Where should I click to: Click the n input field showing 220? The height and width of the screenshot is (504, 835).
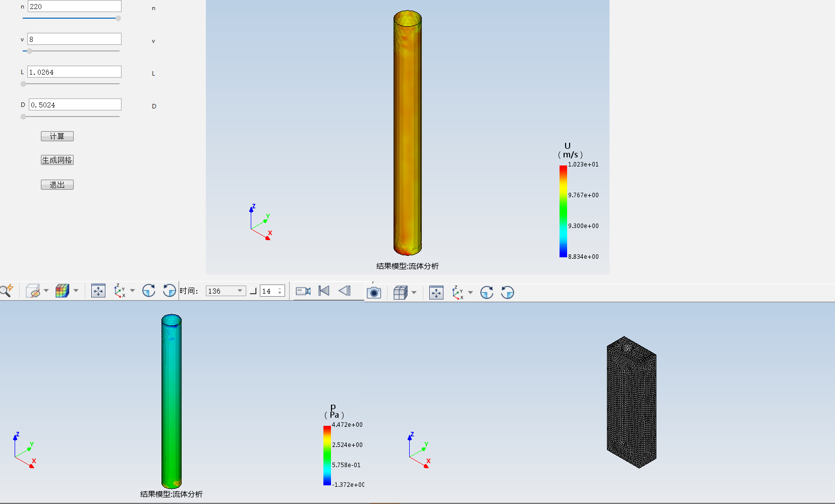click(75, 6)
